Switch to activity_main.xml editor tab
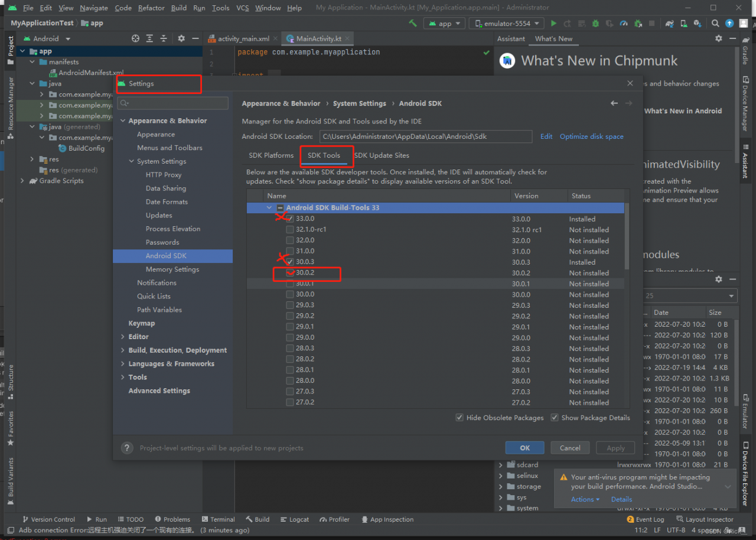Image resolution: width=756 pixels, height=540 pixels. [243, 38]
